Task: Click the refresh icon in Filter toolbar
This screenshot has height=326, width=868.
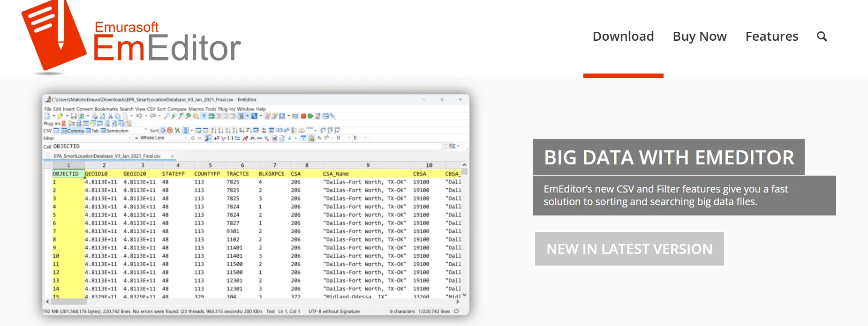Action: coord(193,138)
